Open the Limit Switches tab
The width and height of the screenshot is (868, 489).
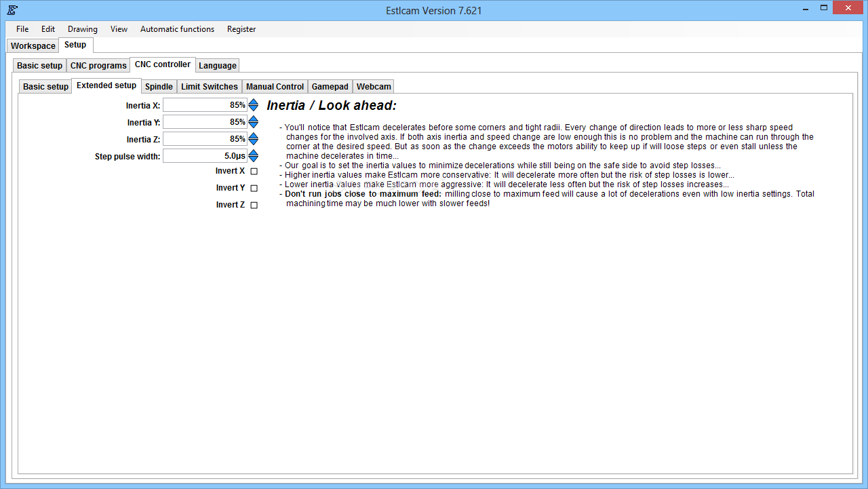[210, 87]
